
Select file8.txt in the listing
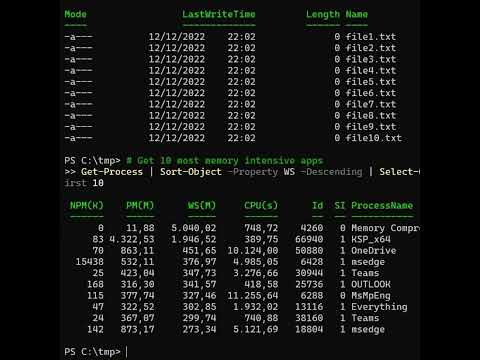[x=371, y=116]
